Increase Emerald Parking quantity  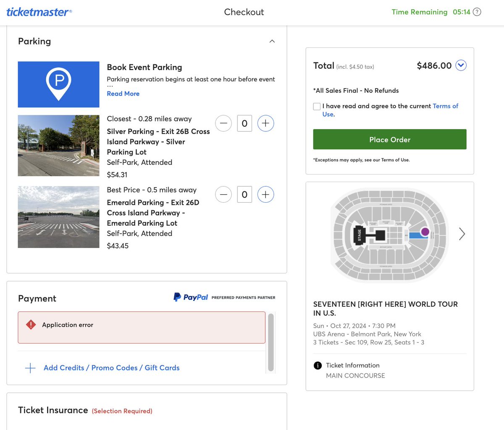tap(265, 194)
